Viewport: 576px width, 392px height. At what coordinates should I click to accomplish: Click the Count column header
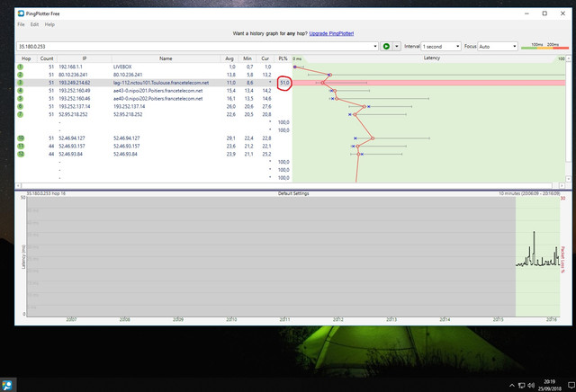pyautogui.click(x=47, y=58)
